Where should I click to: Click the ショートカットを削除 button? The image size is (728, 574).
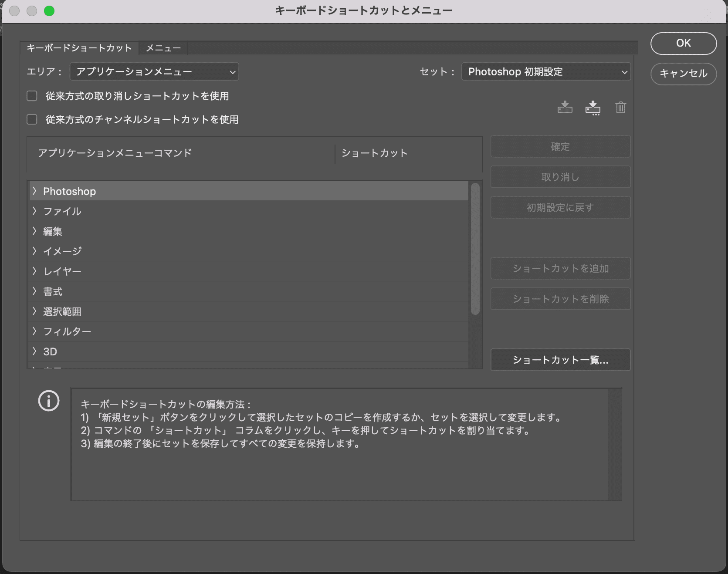(560, 299)
